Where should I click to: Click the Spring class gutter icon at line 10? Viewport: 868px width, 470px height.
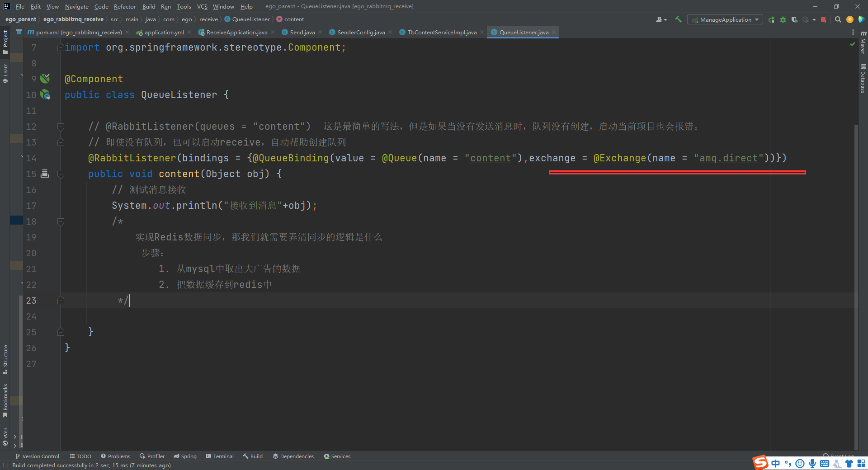45,94
